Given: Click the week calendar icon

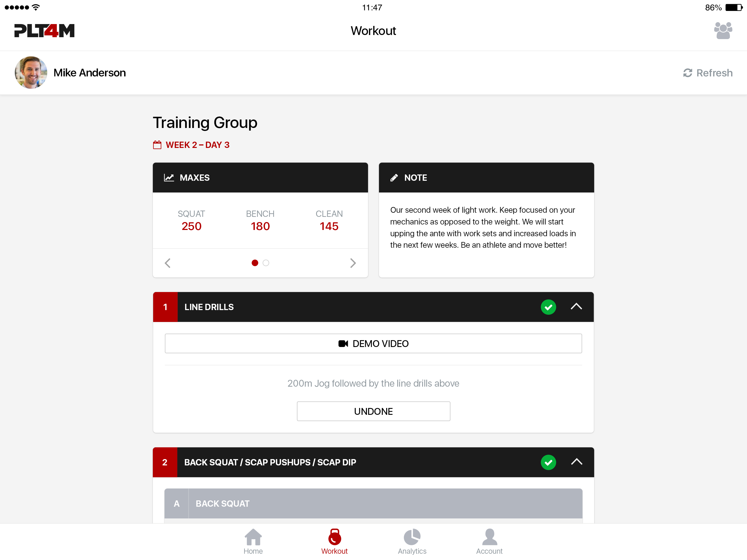Looking at the screenshot, I should pos(157,145).
